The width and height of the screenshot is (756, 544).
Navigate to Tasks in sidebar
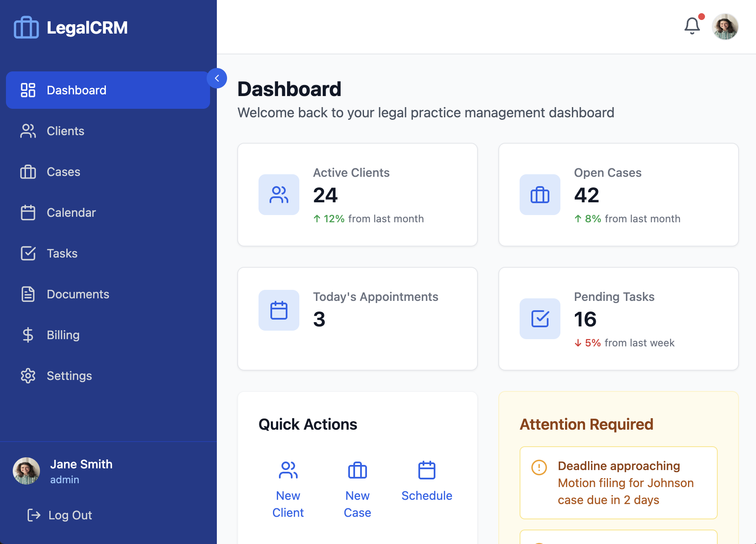[108, 253]
